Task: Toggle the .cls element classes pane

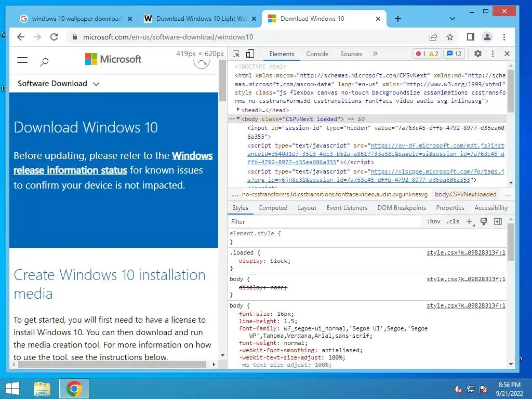Action: point(453,221)
